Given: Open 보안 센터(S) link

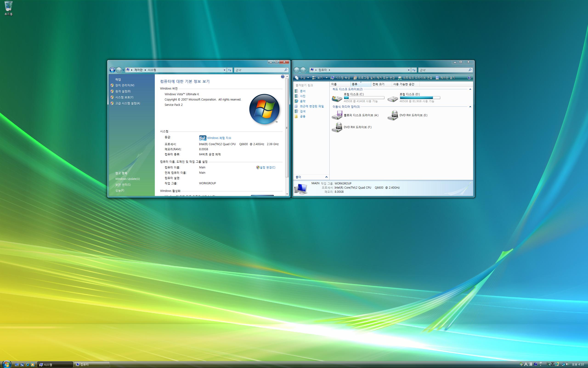Looking at the screenshot, I should (x=123, y=185).
